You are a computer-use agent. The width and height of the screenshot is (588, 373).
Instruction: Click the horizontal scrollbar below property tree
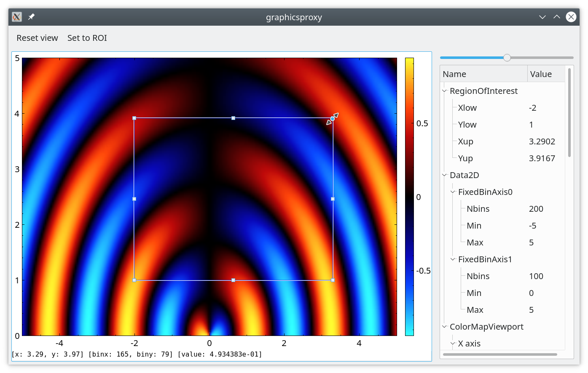(x=500, y=354)
